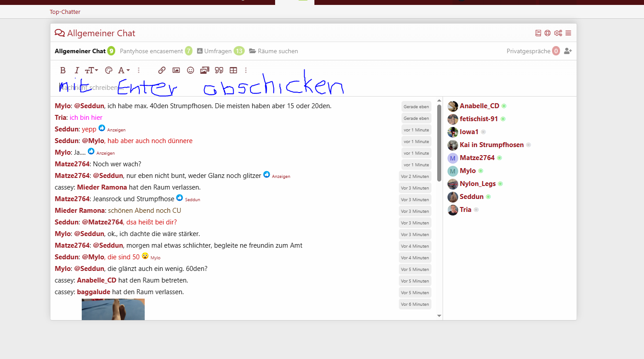Open the text color palette

(x=109, y=70)
